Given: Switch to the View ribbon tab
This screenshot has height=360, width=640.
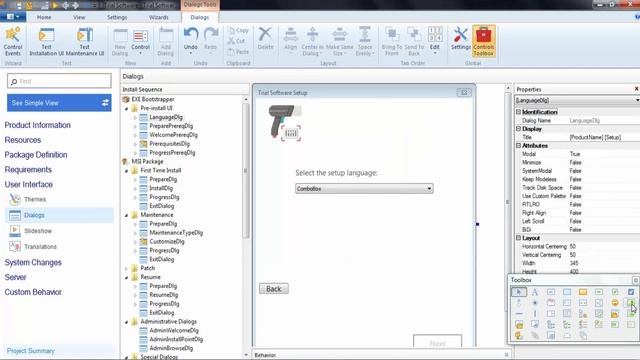Looking at the screenshot, I should coord(79,17).
